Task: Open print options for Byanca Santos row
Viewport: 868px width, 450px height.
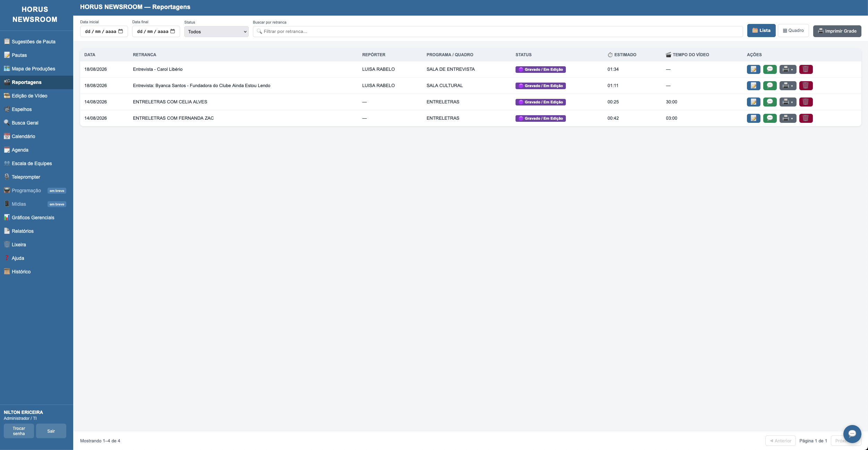Action: [788, 86]
